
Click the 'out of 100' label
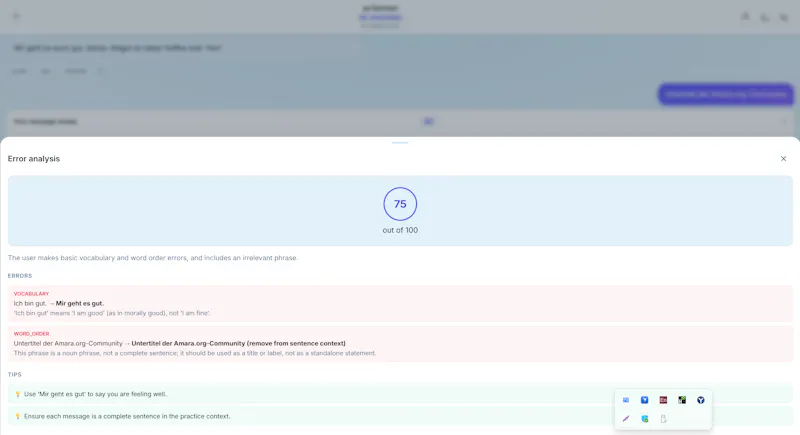(x=400, y=230)
